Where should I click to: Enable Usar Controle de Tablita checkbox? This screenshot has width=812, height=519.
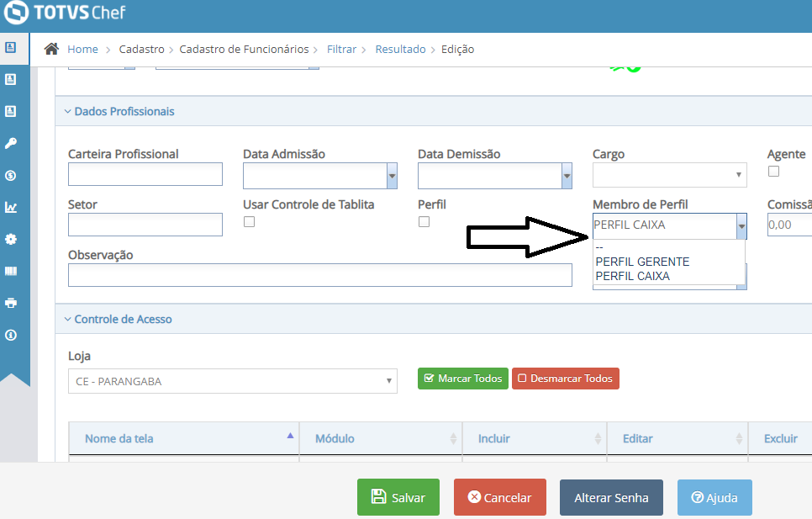coord(249,222)
